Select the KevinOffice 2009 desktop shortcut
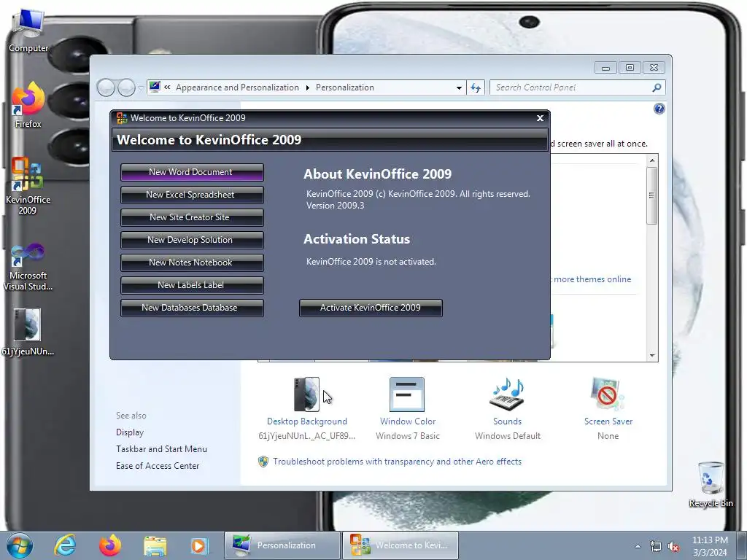The width and height of the screenshot is (747, 560). [28, 187]
